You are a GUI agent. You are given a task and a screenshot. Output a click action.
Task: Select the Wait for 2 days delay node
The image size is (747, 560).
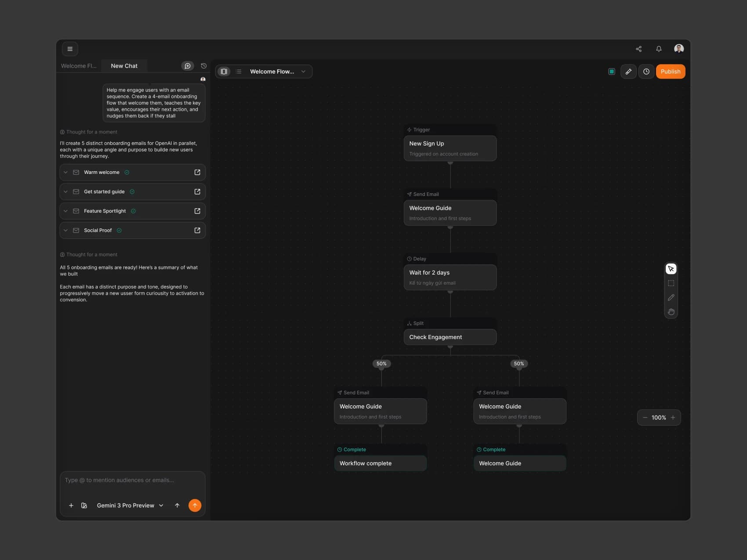[x=450, y=277]
